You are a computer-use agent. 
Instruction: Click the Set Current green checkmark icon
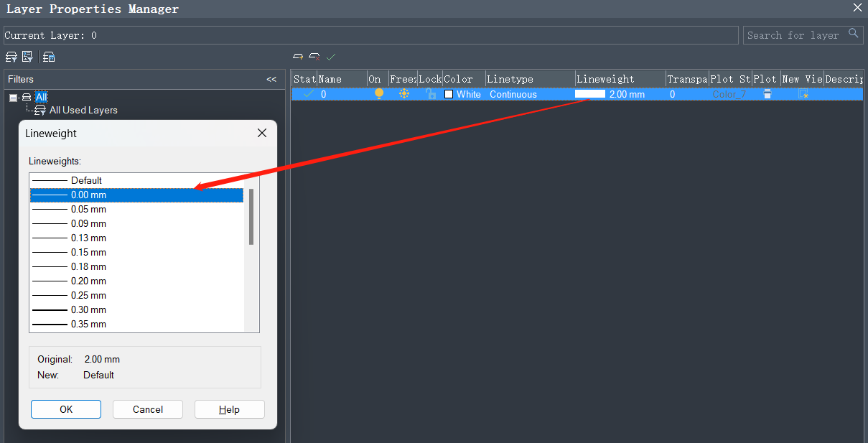pos(331,56)
